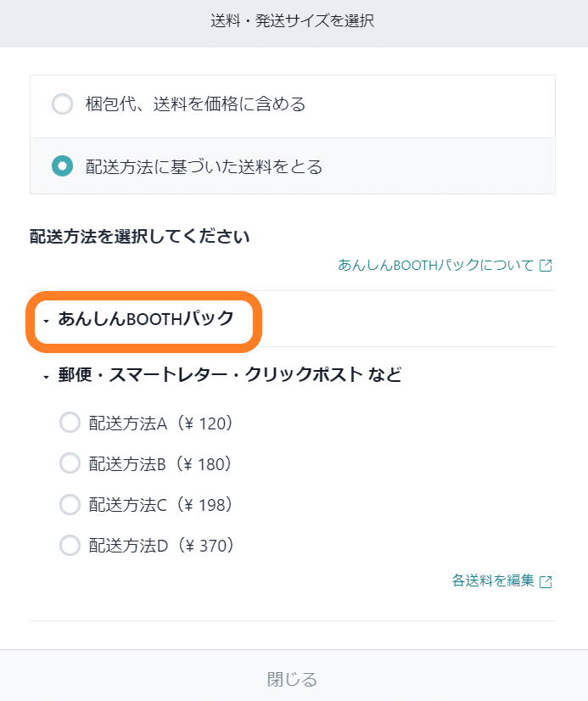The width and height of the screenshot is (588, 701).
Task: Click the triangle arrow beside 郵便・スマートレター
Action: 46,377
